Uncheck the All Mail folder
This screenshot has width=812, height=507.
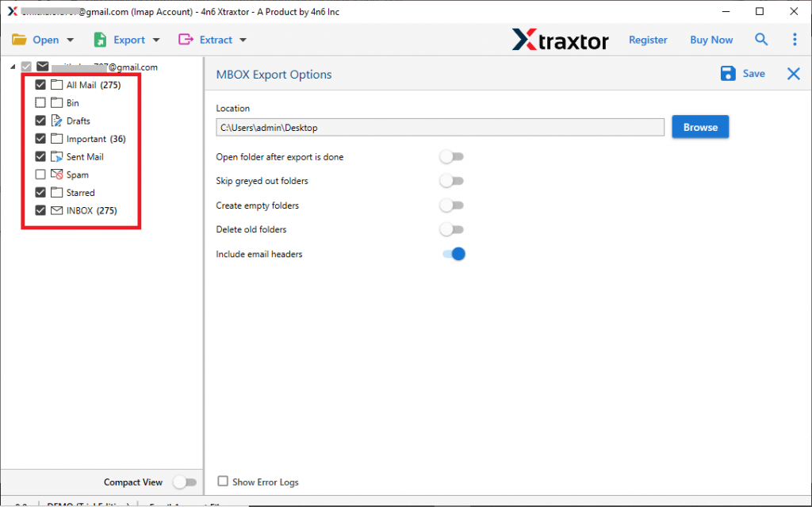click(40, 84)
